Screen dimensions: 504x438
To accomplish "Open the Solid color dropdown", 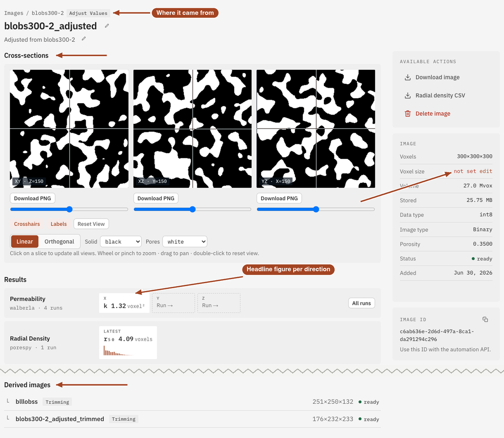I will pos(121,241).
